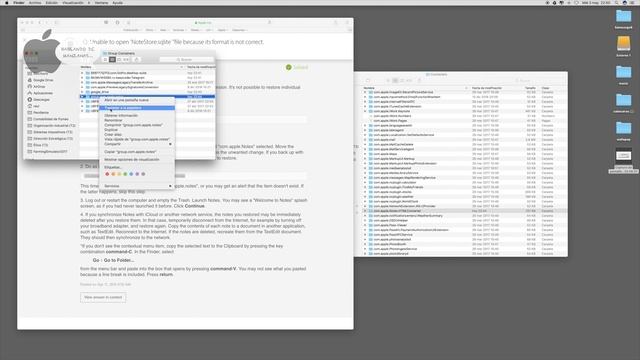The image size is (640, 360).
Task: Expand the 'Compartir' submenu
Action: (x=137, y=144)
